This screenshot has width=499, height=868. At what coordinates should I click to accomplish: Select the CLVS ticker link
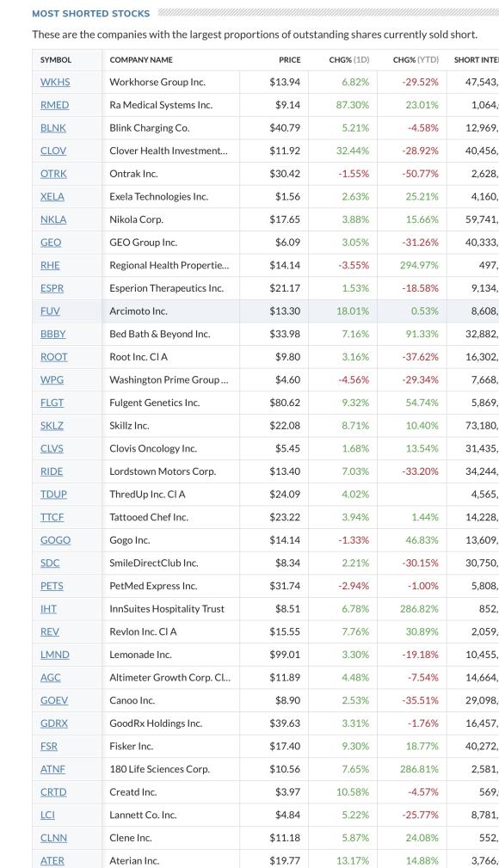pyautogui.click(x=52, y=448)
